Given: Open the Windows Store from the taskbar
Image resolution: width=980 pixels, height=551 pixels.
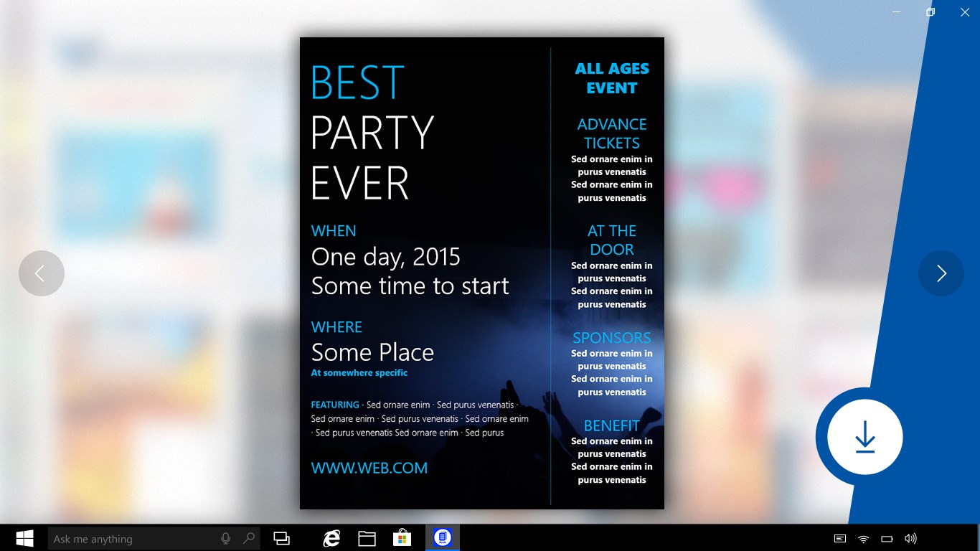Looking at the screenshot, I should click(x=402, y=538).
